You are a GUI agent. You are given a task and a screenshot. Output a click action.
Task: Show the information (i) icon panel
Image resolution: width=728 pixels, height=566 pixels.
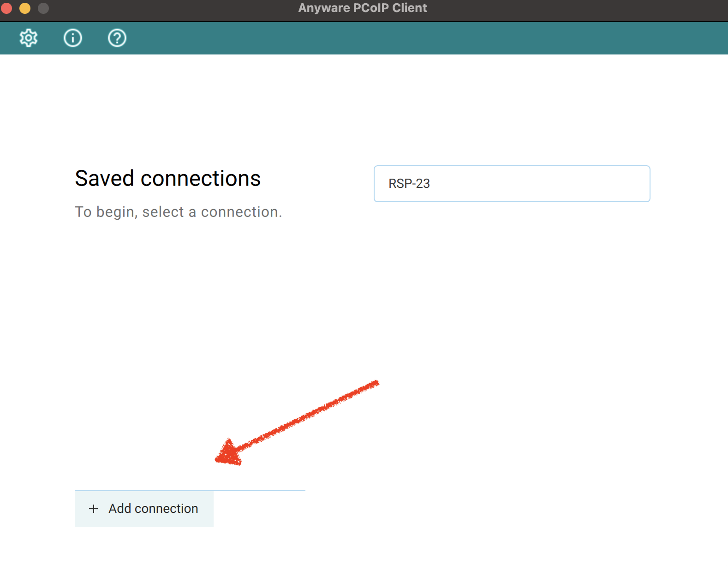tap(73, 38)
